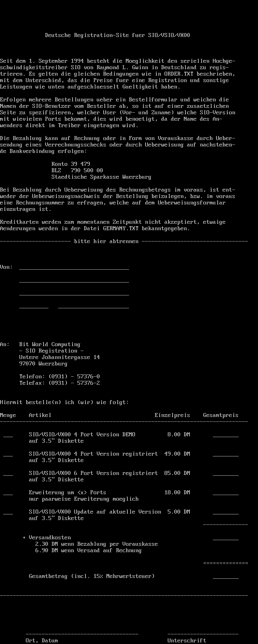Image resolution: width=258 pixels, height=644 pixels.
Task: Click quantity blank for Erweiterung um Ports
Action: pyautogui.click(x=8, y=494)
